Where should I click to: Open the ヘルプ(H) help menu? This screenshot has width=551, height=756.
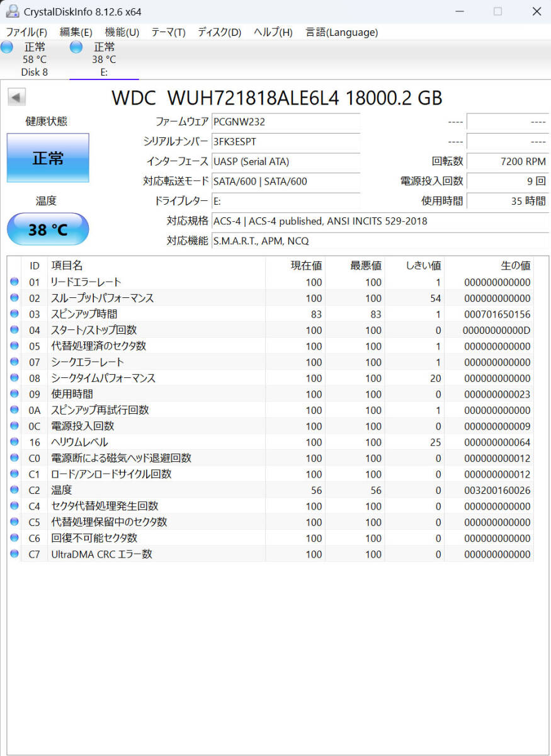[x=272, y=32]
